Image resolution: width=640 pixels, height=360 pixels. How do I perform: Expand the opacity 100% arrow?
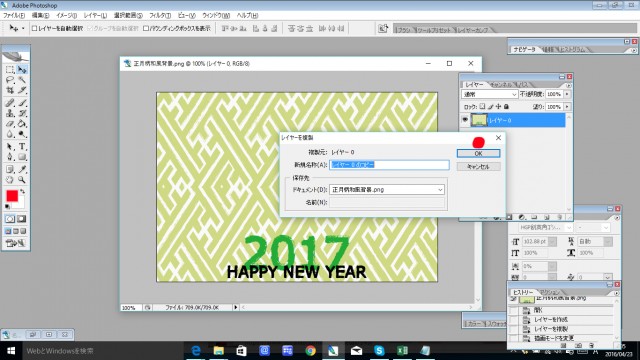[567, 94]
